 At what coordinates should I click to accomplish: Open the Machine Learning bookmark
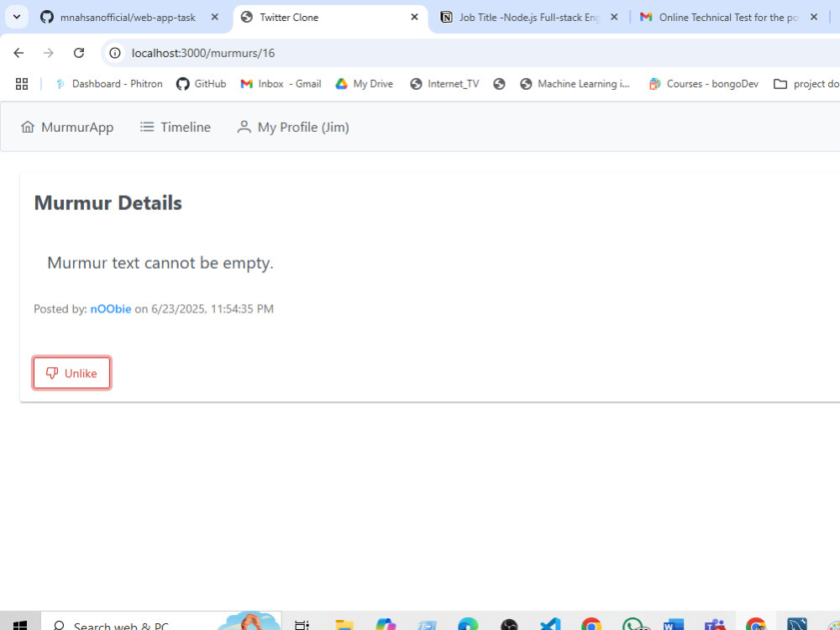575,83
